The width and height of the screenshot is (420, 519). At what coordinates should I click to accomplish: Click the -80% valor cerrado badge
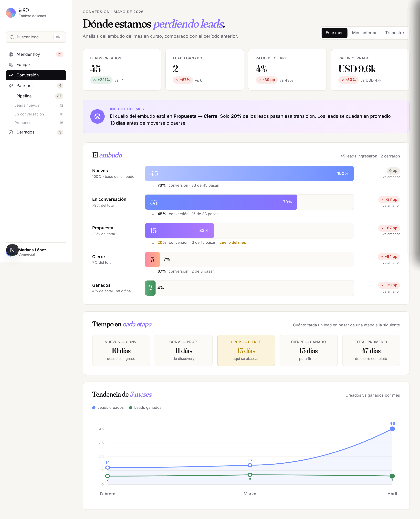click(348, 80)
